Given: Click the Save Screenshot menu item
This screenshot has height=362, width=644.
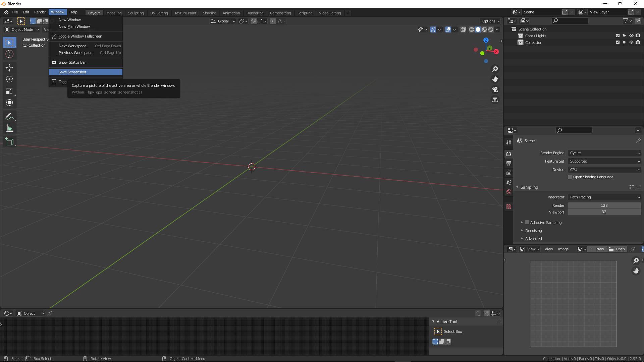Looking at the screenshot, I should pyautogui.click(x=72, y=72).
